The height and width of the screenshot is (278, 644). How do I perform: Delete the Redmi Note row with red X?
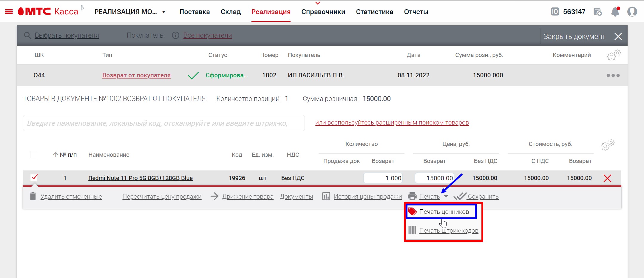coord(607,178)
